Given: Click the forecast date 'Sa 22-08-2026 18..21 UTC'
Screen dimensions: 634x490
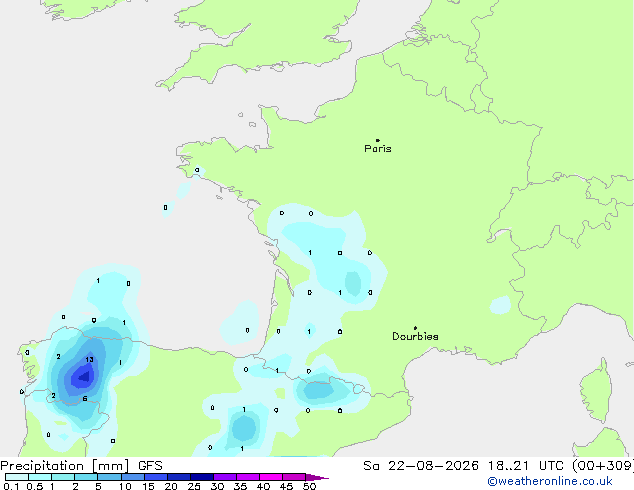Looking at the screenshot, I should point(463,466).
